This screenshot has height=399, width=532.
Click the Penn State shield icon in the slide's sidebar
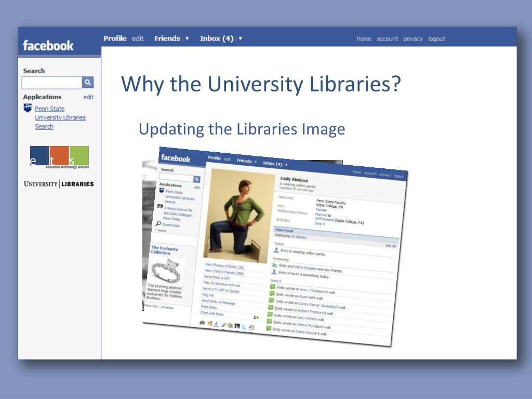coord(28,108)
